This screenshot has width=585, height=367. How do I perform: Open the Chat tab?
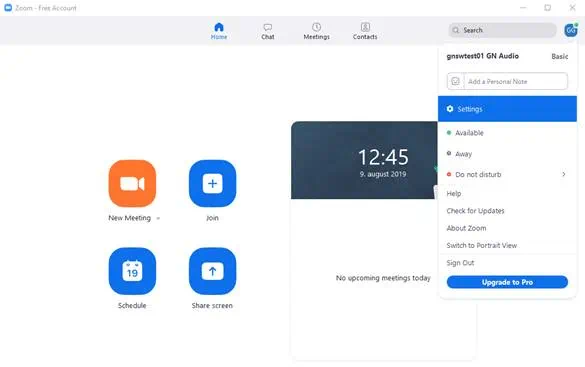[268, 31]
